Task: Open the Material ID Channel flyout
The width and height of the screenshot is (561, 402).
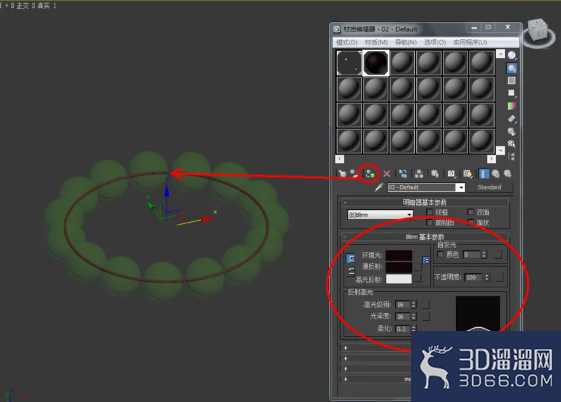Action: tap(452, 174)
